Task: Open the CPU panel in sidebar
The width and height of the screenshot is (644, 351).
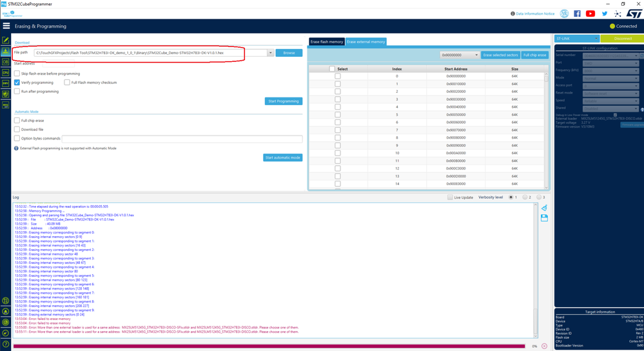Action: coord(5,72)
